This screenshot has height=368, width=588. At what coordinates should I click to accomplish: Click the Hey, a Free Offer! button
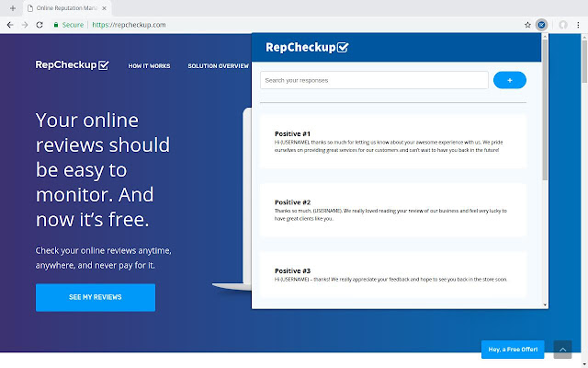(513, 350)
